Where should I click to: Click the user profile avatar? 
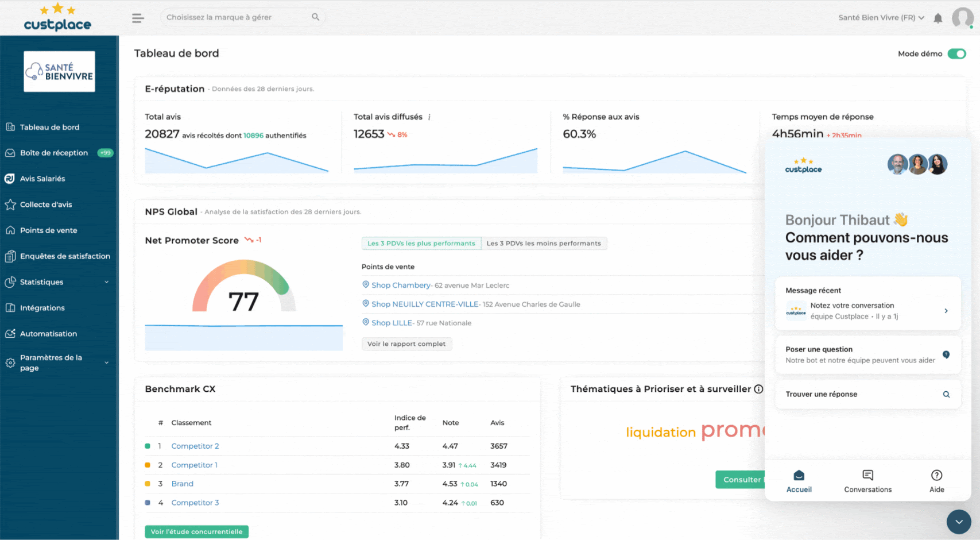pyautogui.click(x=962, y=18)
